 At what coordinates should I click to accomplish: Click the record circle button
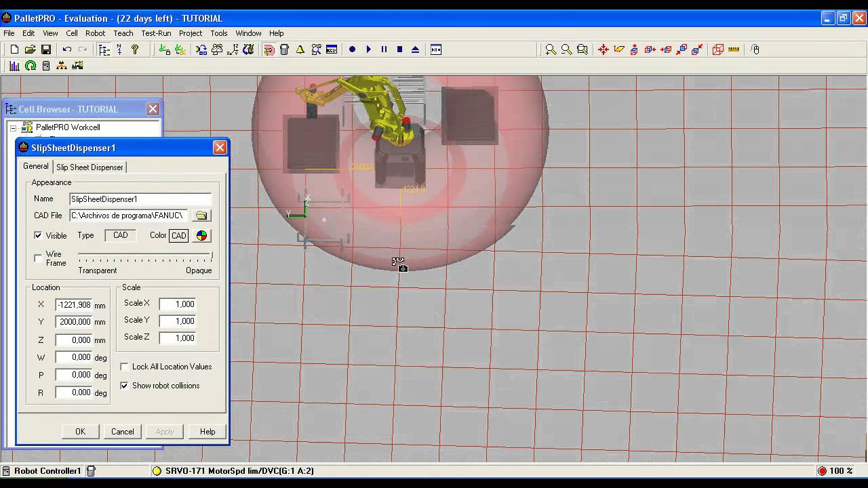pos(352,49)
